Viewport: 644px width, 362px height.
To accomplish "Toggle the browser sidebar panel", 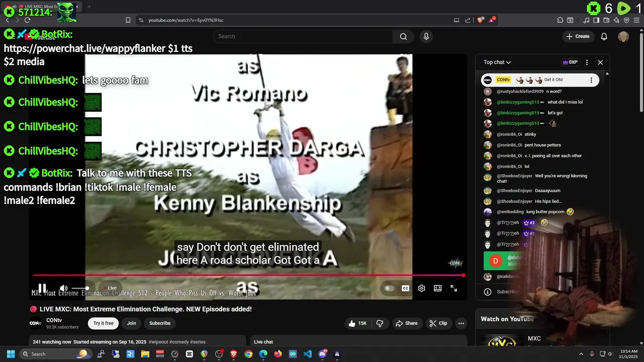I will [596, 20].
